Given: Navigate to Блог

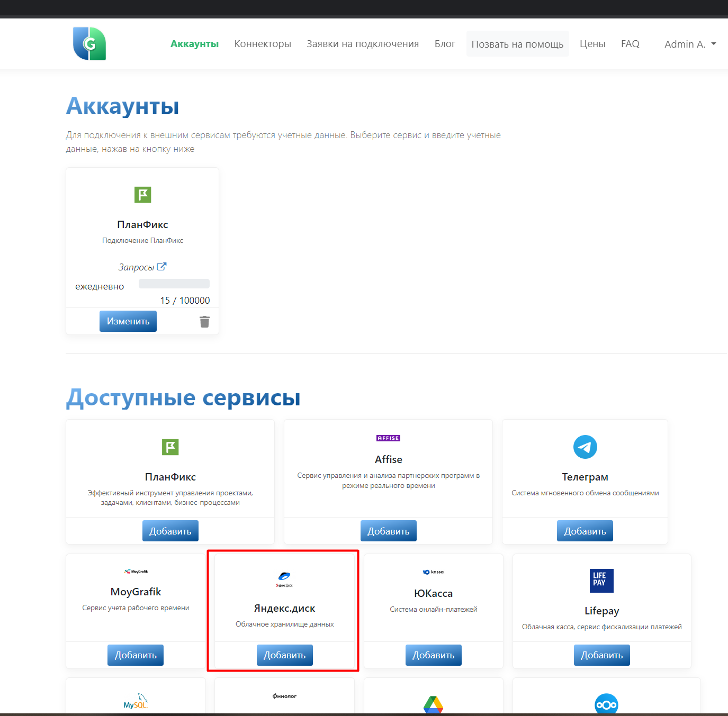Looking at the screenshot, I should tap(445, 44).
